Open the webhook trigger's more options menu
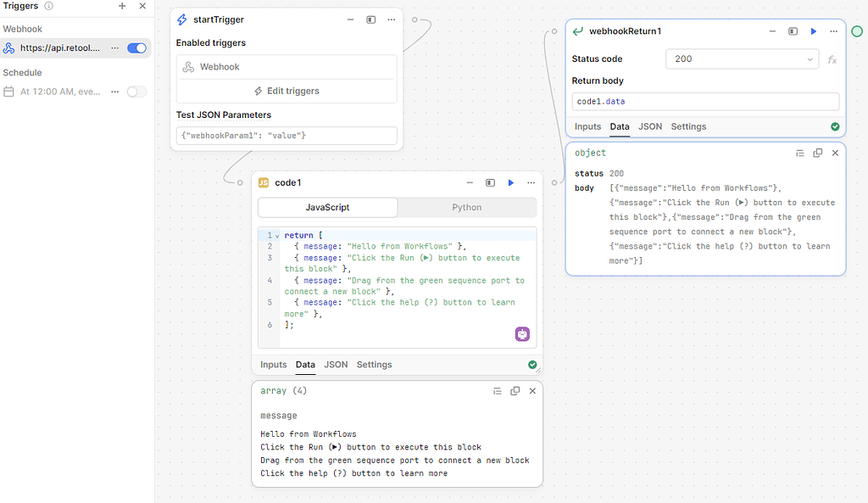 [114, 48]
